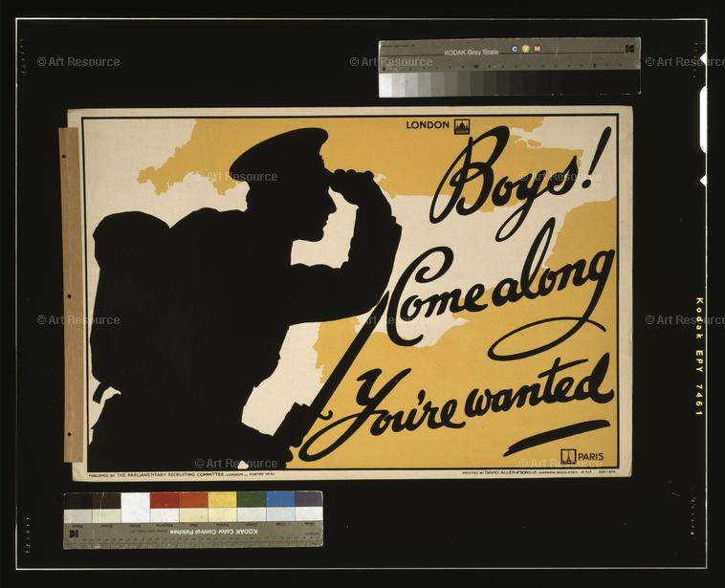725x588 pixels.
Task: Click the yellow Y circle on the gray scale
Action: pos(526,49)
